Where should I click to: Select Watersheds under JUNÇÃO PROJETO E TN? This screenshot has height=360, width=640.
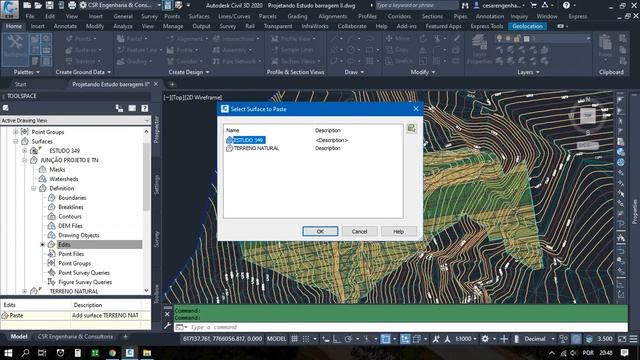point(64,179)
